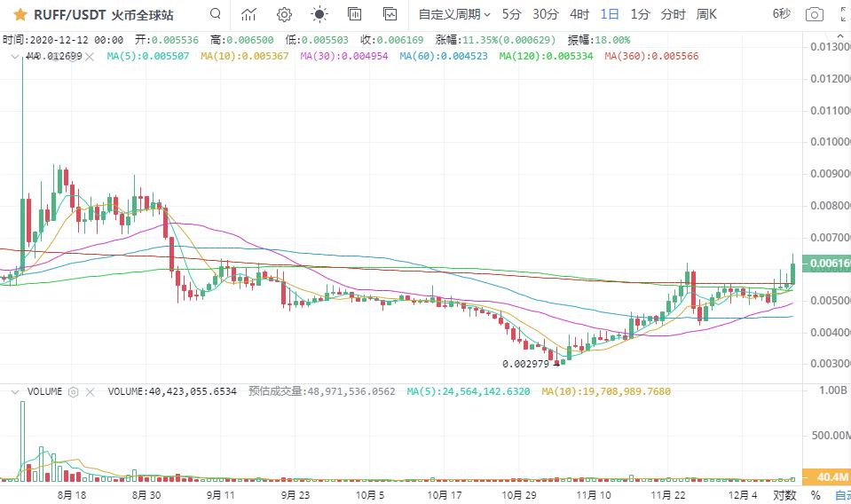Click the camera screenshot icon
851x504 pixels.
814,14
